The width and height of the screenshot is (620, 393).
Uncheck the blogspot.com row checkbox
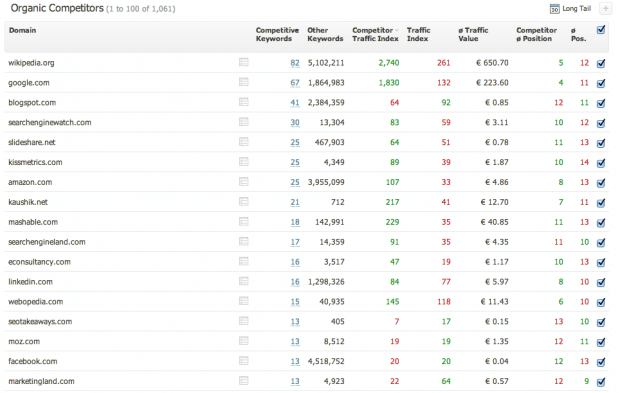(601, 103)
